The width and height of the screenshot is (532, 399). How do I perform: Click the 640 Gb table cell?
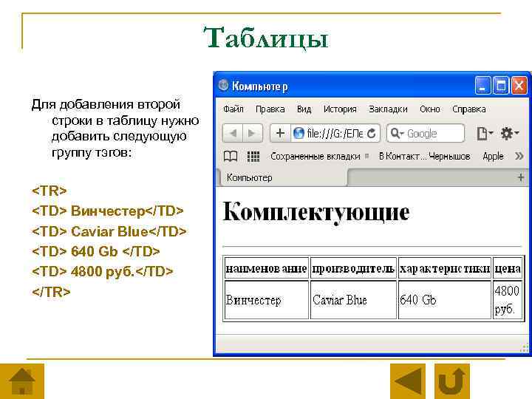coord(445,300)
